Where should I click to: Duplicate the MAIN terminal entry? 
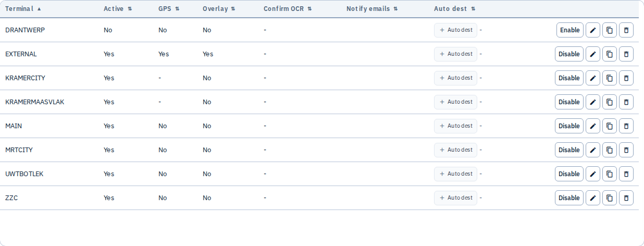609,126
